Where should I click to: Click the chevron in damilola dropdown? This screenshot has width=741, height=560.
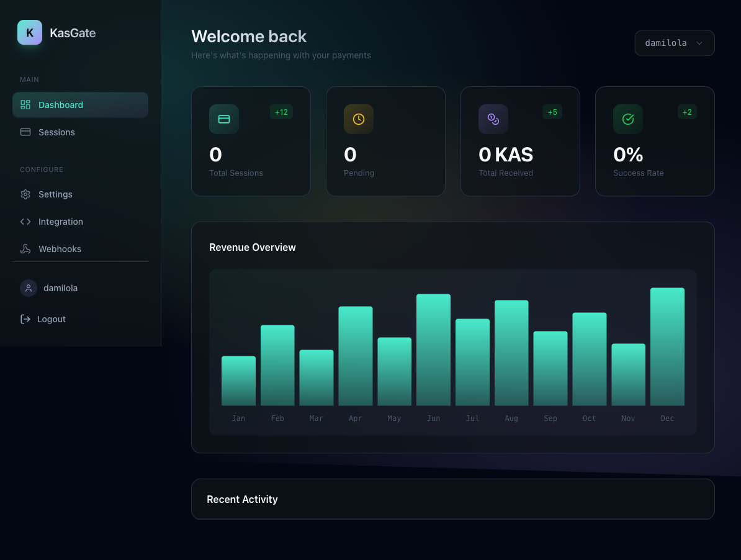(699, 43)
